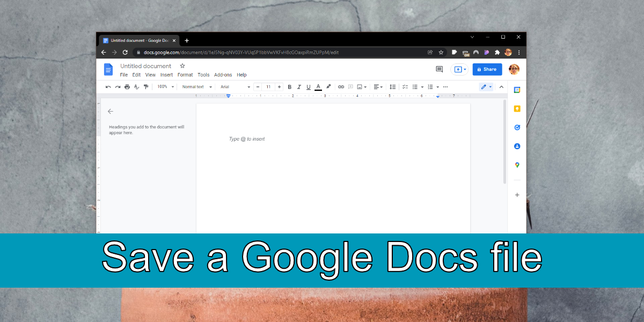Click the Print icon in the toolbar

pos(127,87)
